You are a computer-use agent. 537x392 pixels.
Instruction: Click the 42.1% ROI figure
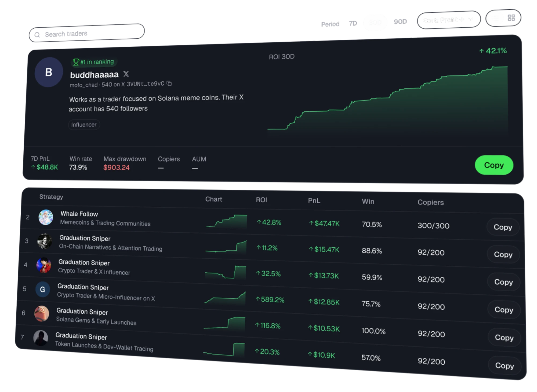[493, 51]
